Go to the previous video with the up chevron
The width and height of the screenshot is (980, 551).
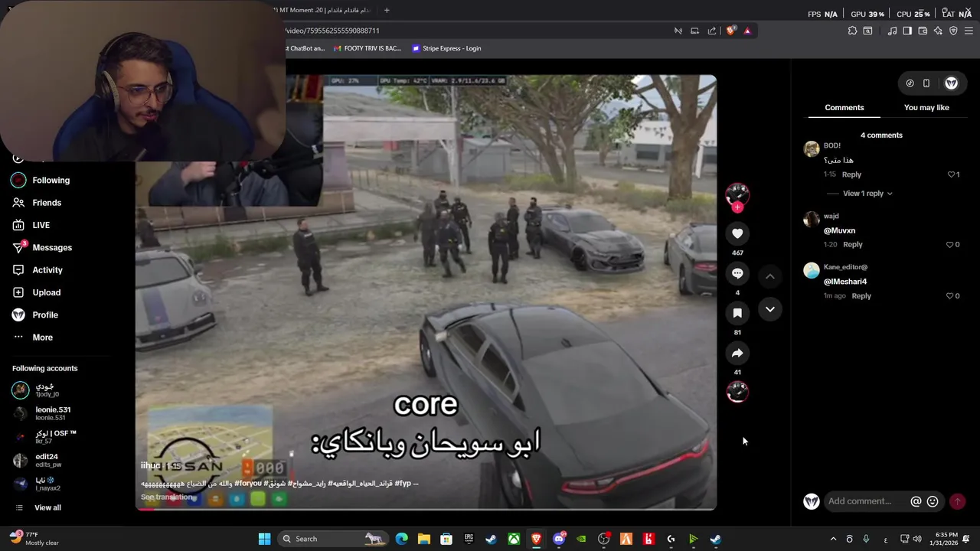770,276
